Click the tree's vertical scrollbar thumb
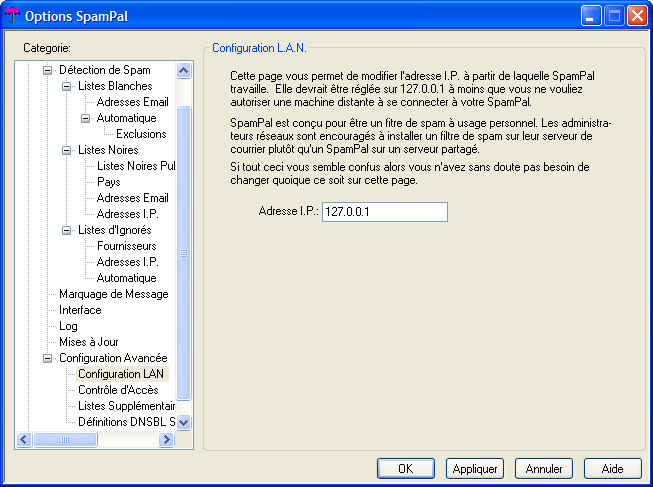Screen dimensions: 653x487 pos(184,253)
